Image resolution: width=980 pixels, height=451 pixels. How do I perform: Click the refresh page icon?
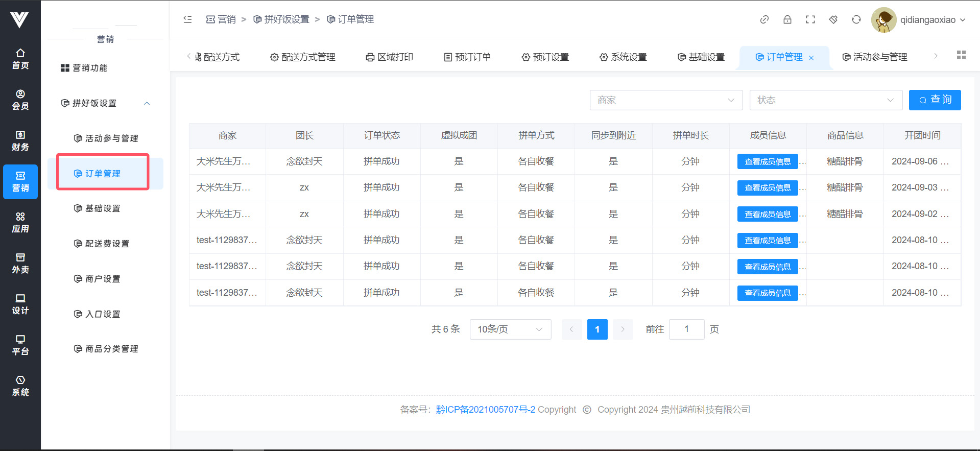point(856,19)
